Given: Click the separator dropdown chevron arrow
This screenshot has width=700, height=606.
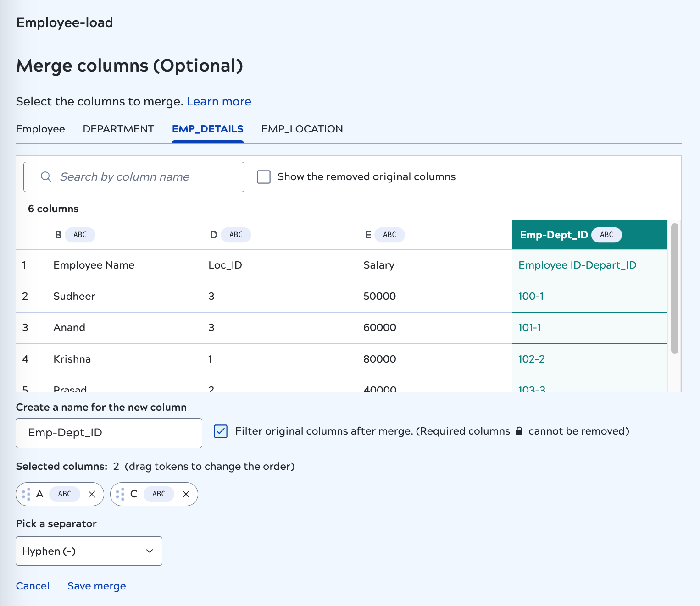Looking at the screenshot, I should (x=150, y=551).
